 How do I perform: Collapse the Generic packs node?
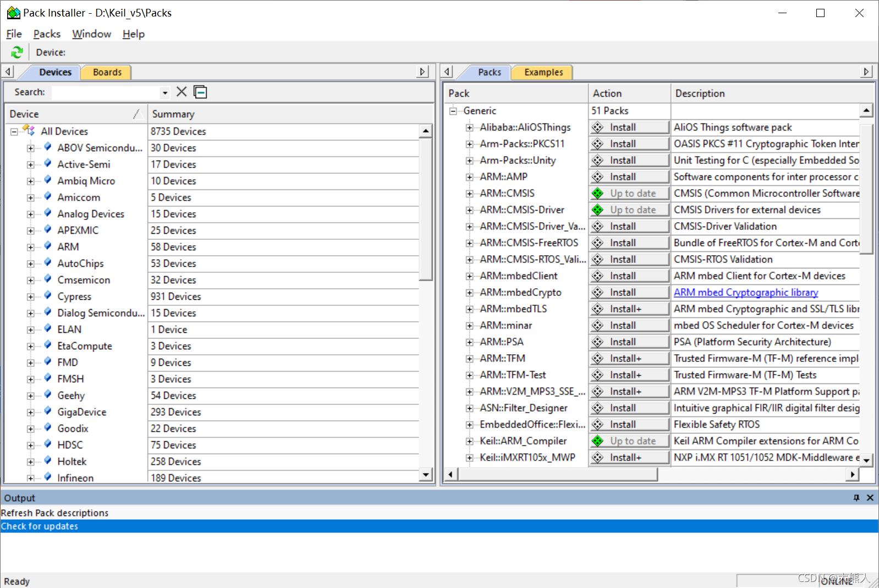(453, 111)
